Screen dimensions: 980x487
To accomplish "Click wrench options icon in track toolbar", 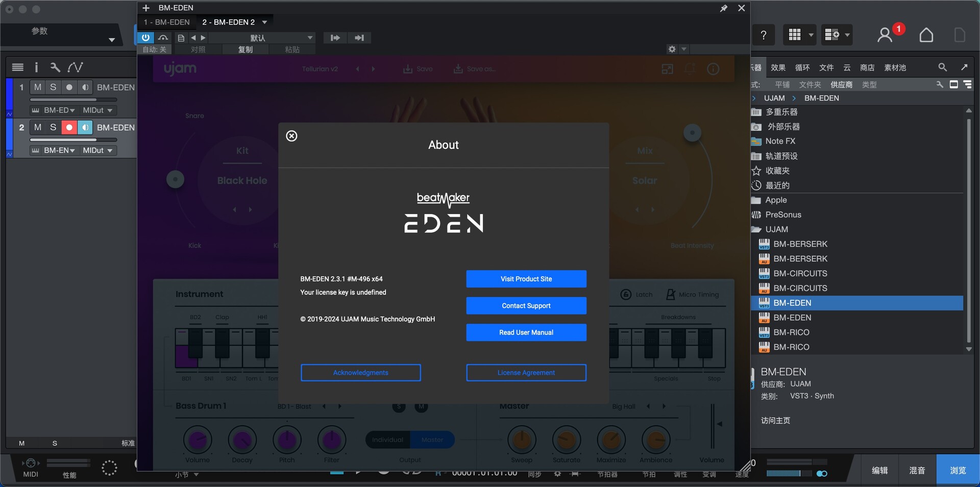I will point(55,67).
